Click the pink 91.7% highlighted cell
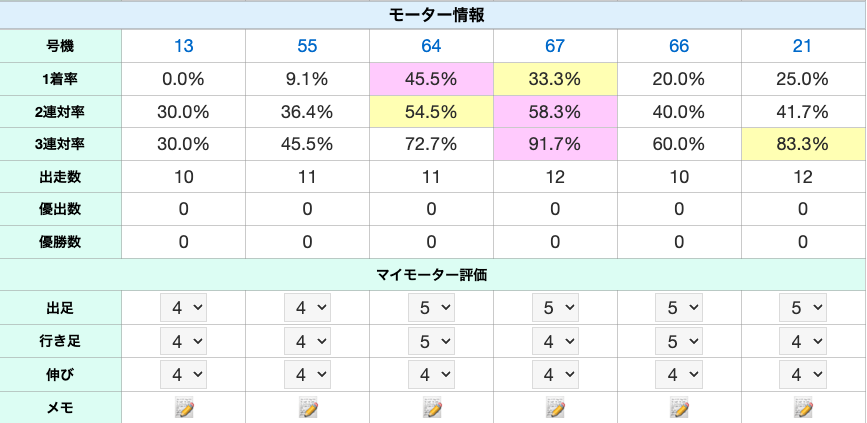The image size is (867, 423). click(x=556, y=144)
